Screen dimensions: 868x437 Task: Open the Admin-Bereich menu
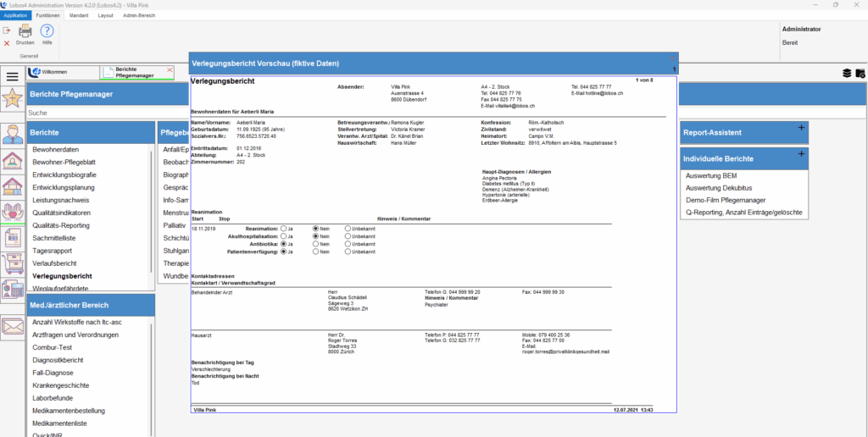tap(139, 15)
